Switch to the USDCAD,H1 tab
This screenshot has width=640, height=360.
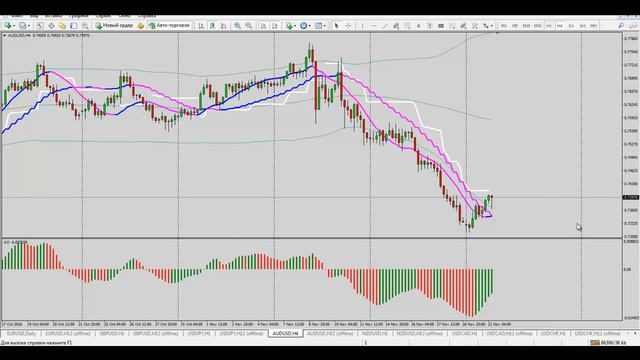[x=464, y=333]
